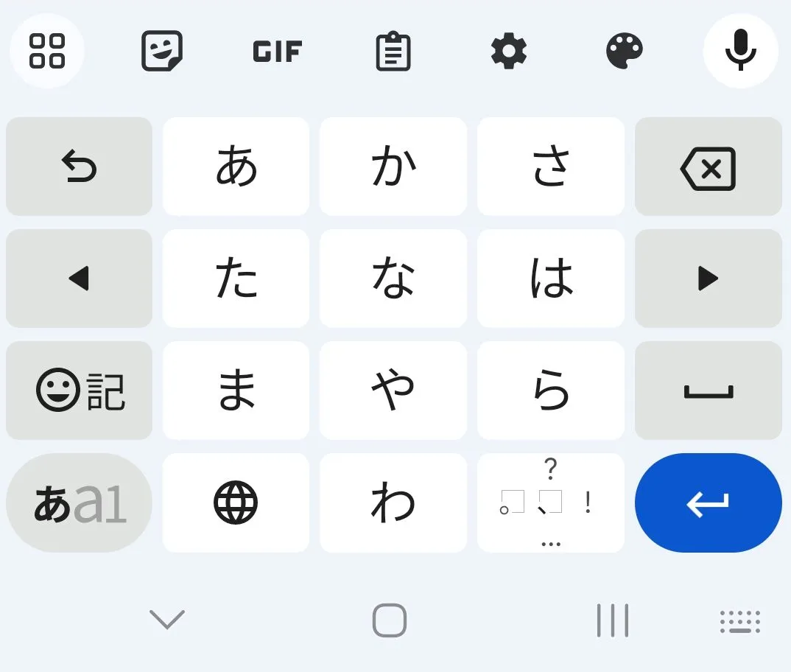Open the Gboard clipboard
The height and width of the screenshot is (672, 791).
(393, 52)
